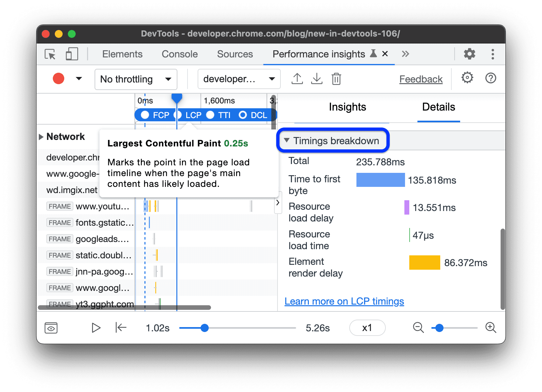
Task: Toggle the device toolbar icon
Action: (x=72, y=54)
